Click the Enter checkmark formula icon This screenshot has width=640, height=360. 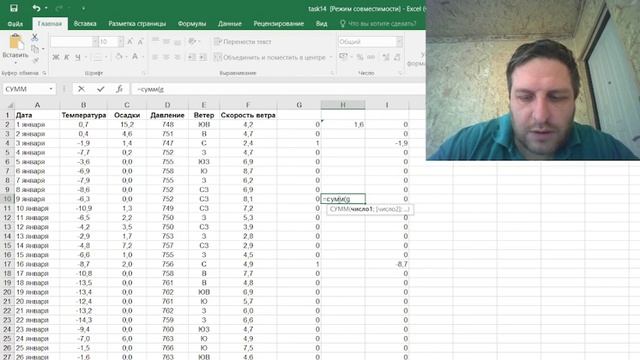[x=100, y=89]
